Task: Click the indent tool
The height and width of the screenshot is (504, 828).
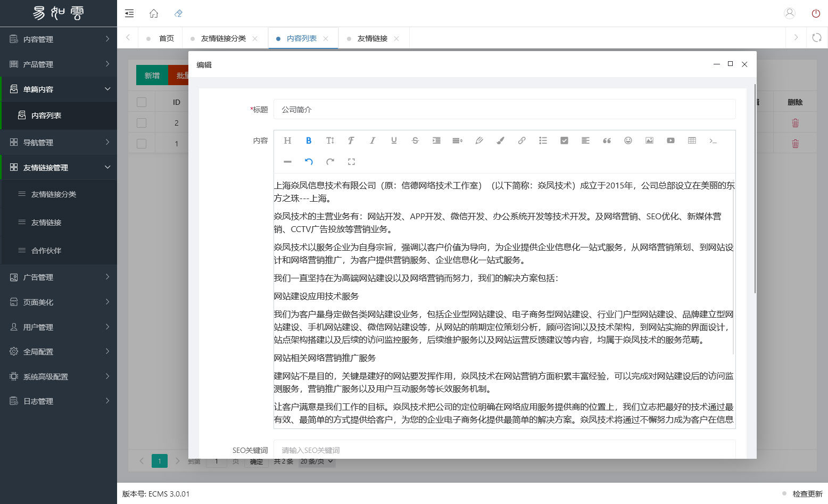Action: (436, 141)
